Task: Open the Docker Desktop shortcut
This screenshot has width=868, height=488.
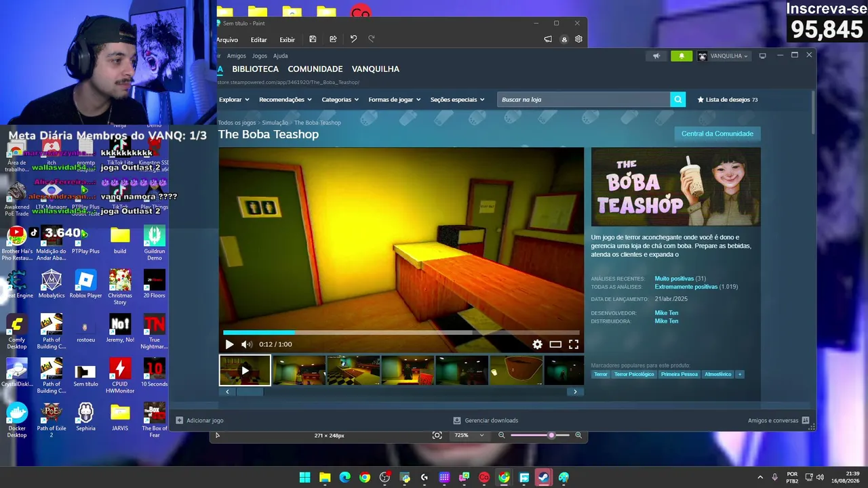Action: 17,420
